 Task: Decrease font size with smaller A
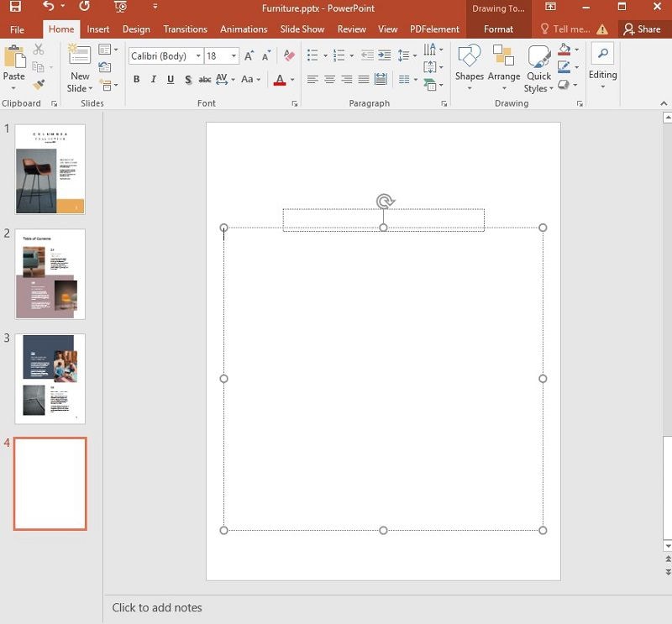(x=266, y=55)
